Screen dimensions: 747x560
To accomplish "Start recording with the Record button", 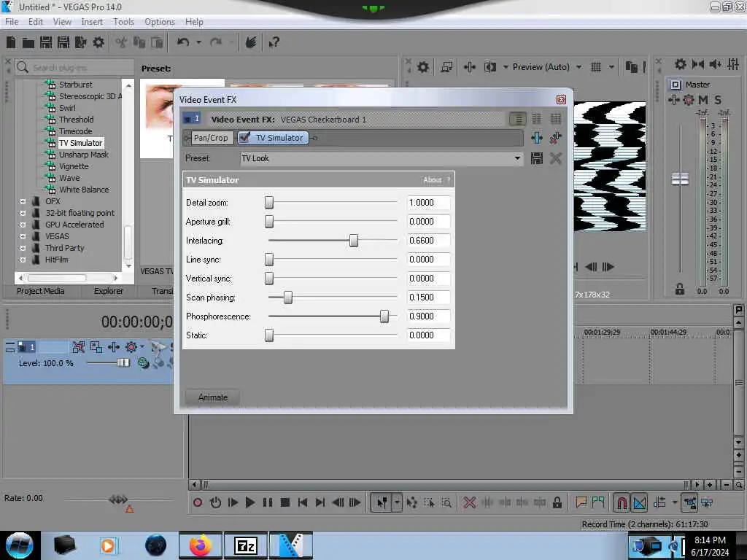I will pyautogui.click(x=198, y=502).
